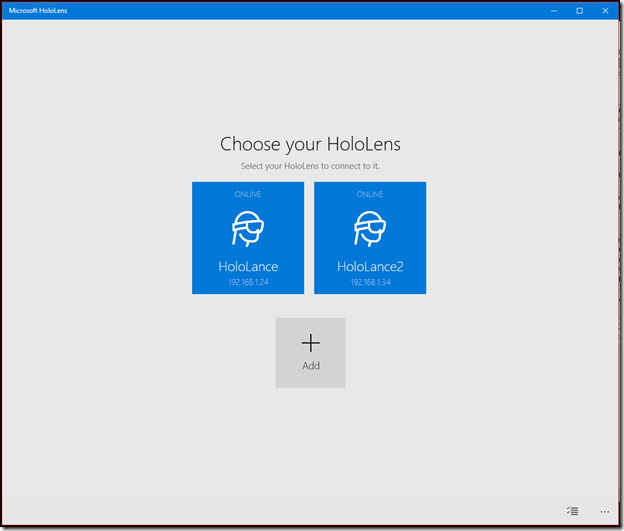The height and width of the screenshot is (531, 624).
Task: Click the IP address 192.168.1.24
Action: 248,282
